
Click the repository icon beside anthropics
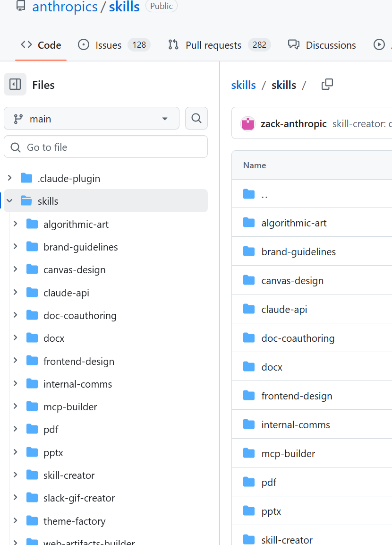tap(20, 6)
